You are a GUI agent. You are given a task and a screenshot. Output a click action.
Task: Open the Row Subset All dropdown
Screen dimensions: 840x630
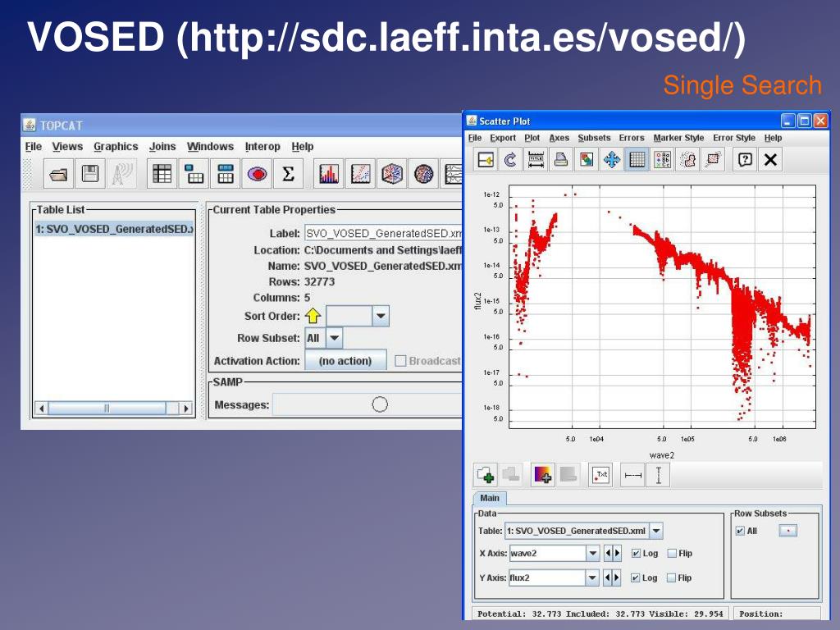tap(335, 338)
